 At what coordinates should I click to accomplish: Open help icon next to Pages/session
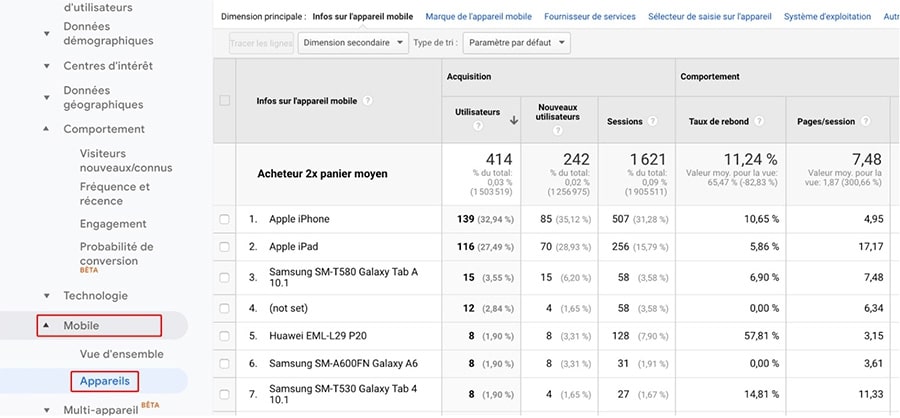[x=865, y=121]
